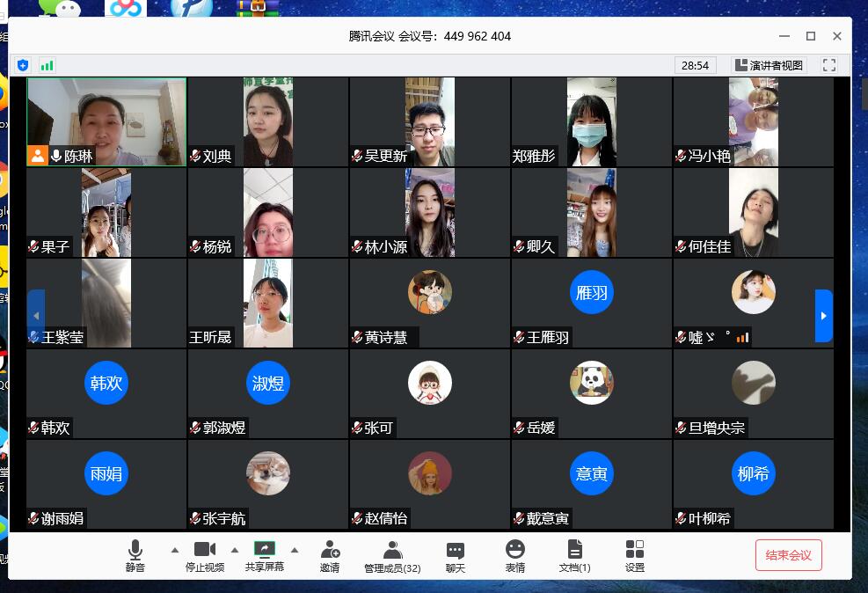868x593 pixels.
Task: Open 管理成员(32) member management
Action: pyautogui.click(x=392, y=551)
